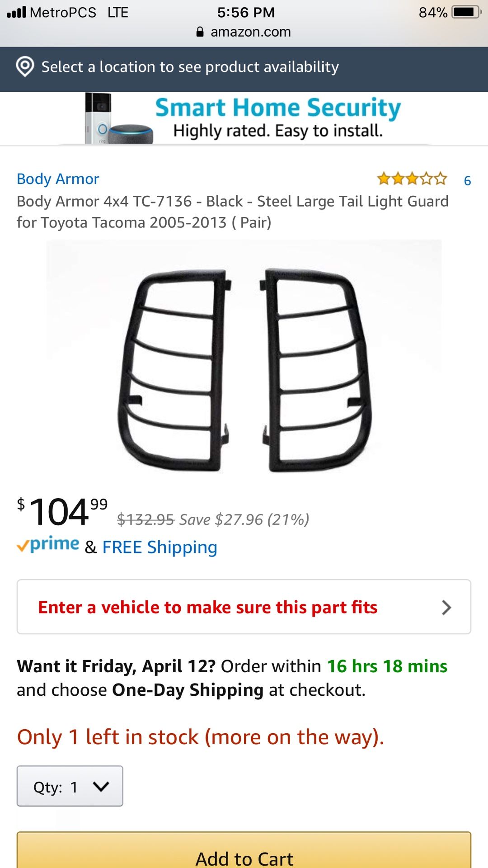Tap the Smart Home Security banner headline
Screen dimensions: 488x868
point(278,108)
